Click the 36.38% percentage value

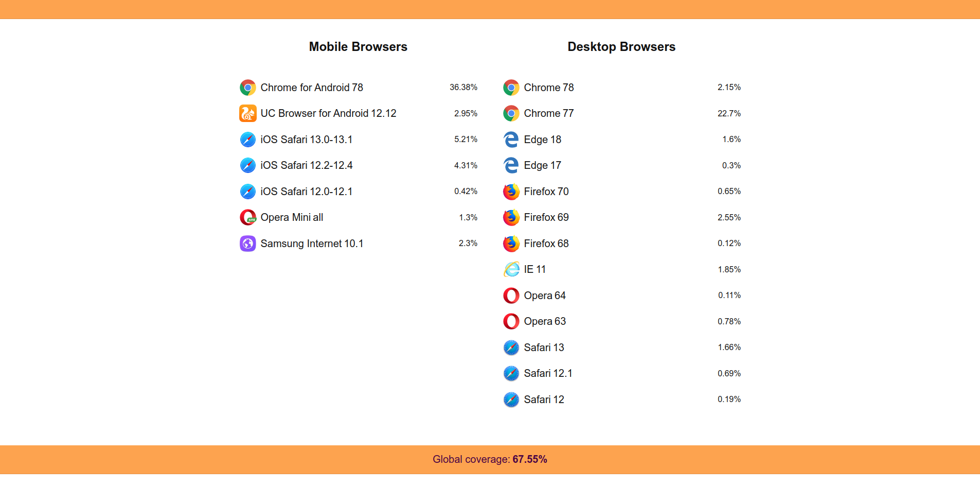pos(464,88)
